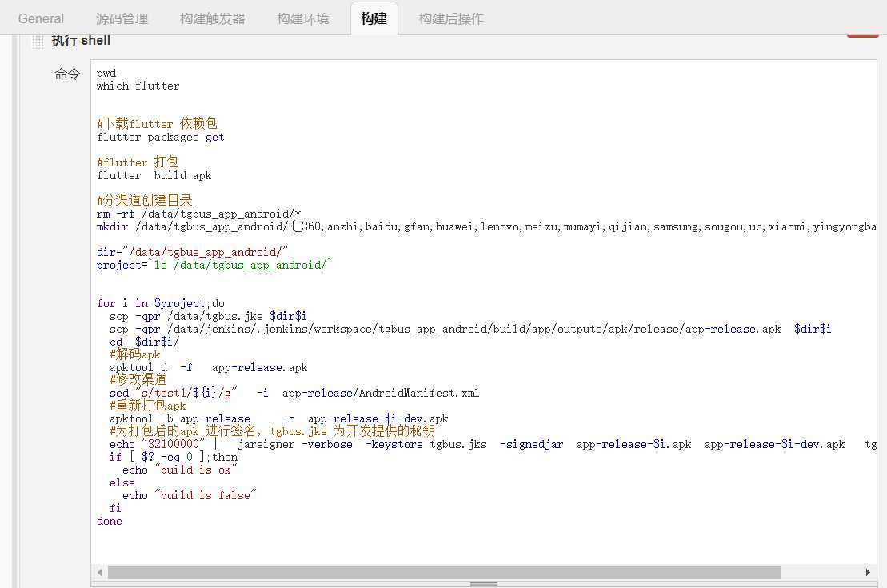887x588 pixels.
Task: Click the active 构建 tab
Action: pos(374,18)
